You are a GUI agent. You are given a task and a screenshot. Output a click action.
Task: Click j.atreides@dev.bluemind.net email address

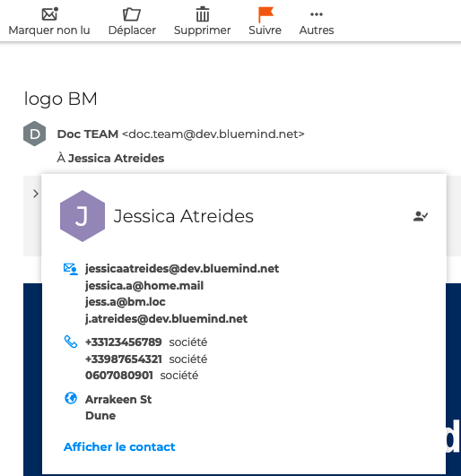tap(166, 319)
